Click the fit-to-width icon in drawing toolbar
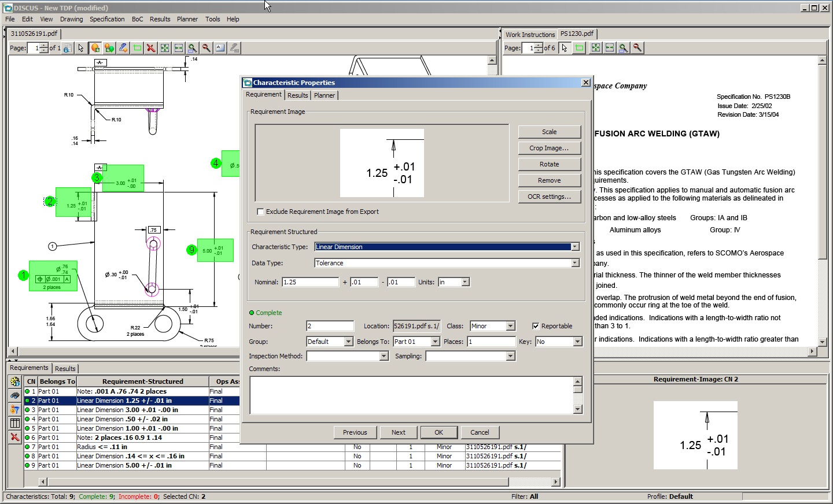The width and height of the screenshot is (833, 504). click(179, 48)
